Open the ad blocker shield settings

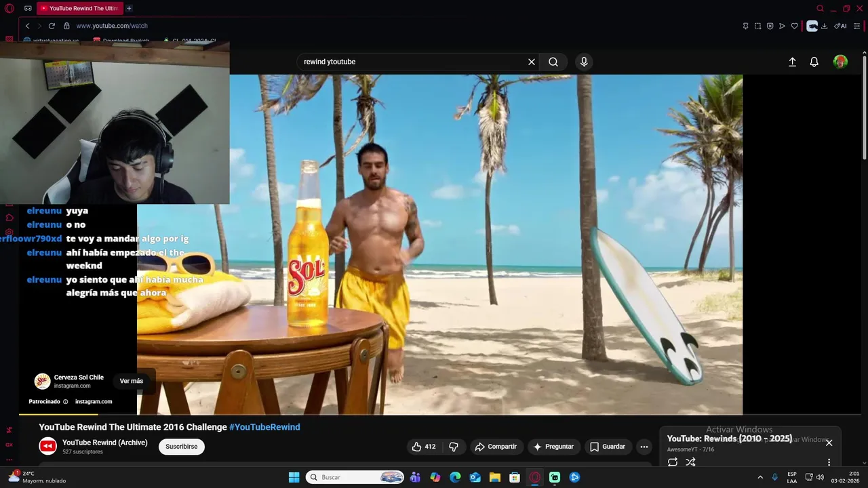tap(770, 26)
